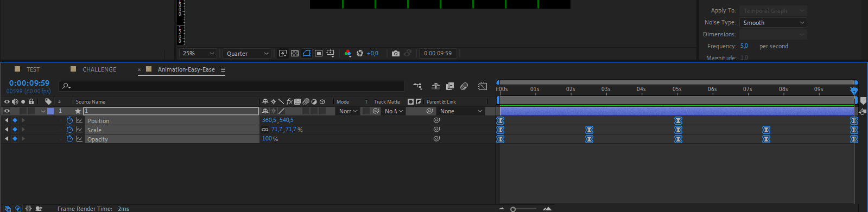868x212 pixels.
Task: Include Scale in graph editor set
Action: coord(79,130)
